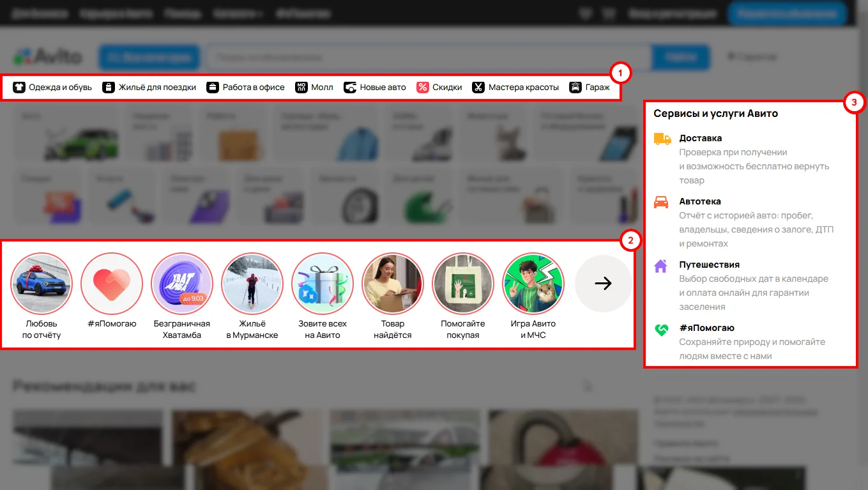868x490 pixels.
Task: Click the Автотека car icon
Action: tap(661, 202)
